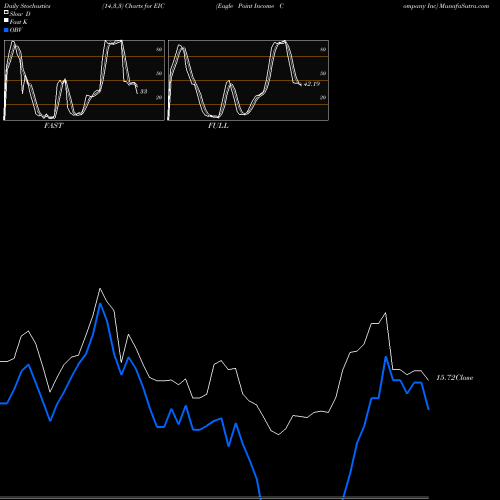Viewport: 500px width, 500px height.
Task: Click the 'FAST' chart caption
Action: coord(54,126)
